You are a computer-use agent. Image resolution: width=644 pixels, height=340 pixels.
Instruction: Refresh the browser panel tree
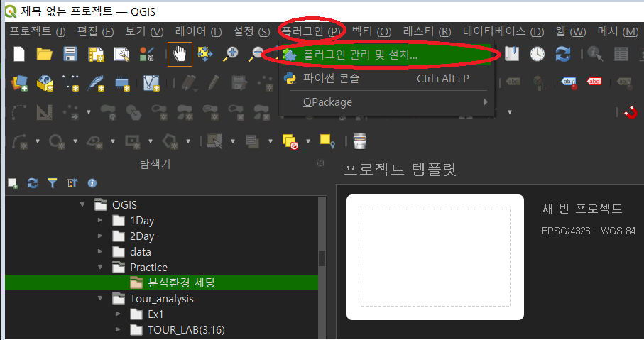point(33,183)
